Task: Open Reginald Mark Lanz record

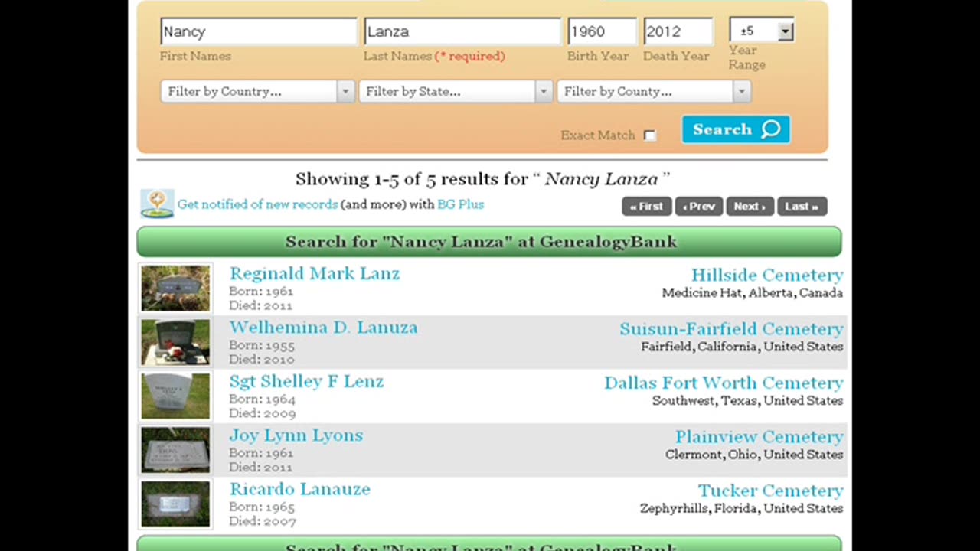Action: 315,273
